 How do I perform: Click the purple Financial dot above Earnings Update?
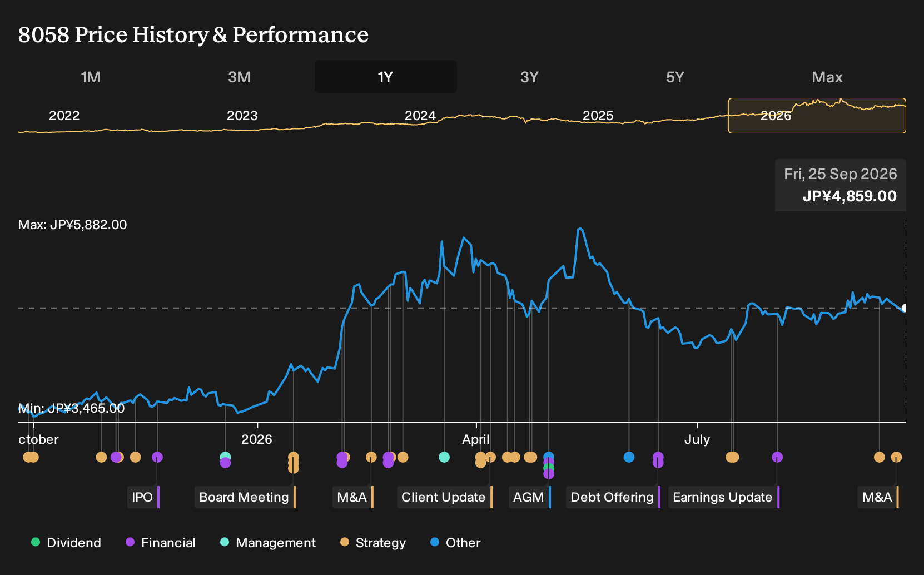pos(777,457)
